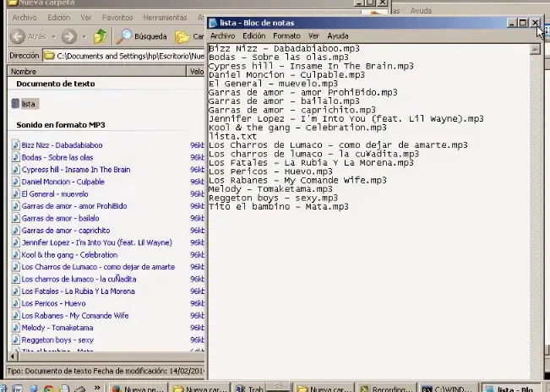Viewport: 550px width, 392px height.
Task: Click the Velocidad column header
Action: 196,72
